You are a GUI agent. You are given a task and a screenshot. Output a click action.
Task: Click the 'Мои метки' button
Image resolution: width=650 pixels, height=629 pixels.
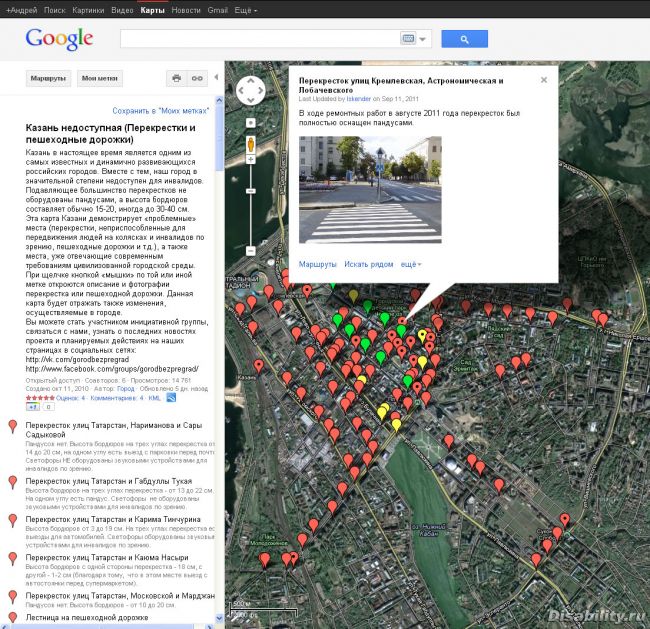[x=100, y=78]
